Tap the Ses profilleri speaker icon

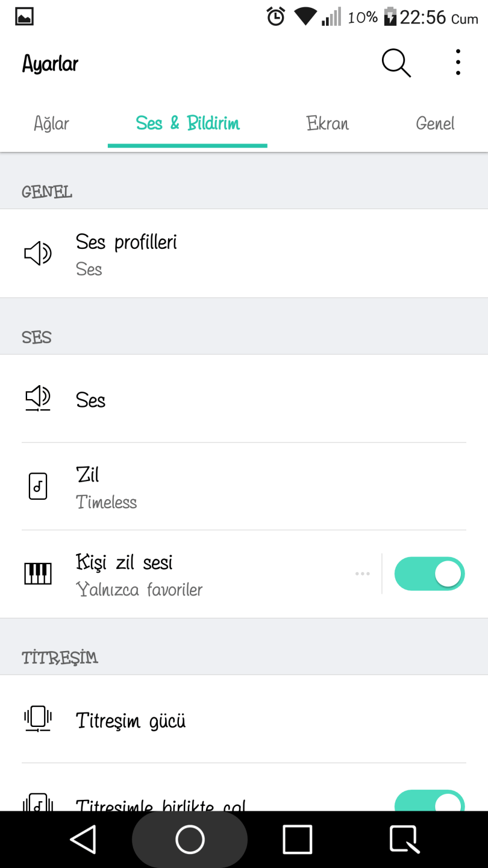38,254
